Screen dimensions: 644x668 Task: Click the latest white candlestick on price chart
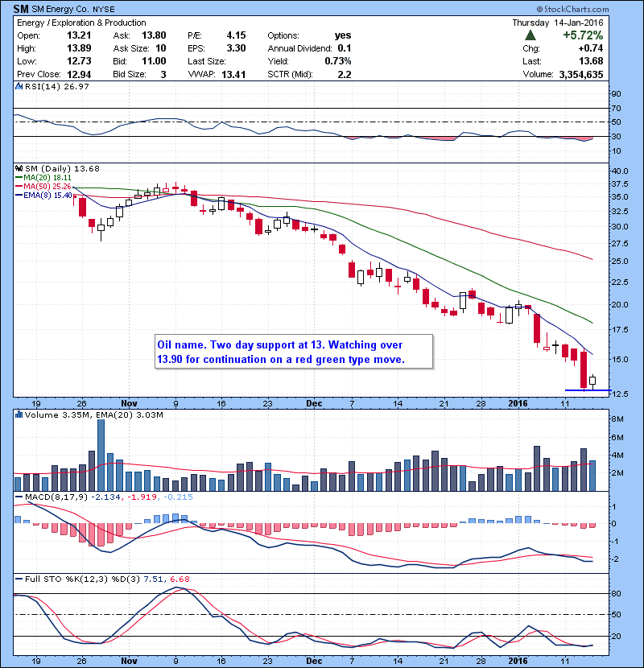592,381
